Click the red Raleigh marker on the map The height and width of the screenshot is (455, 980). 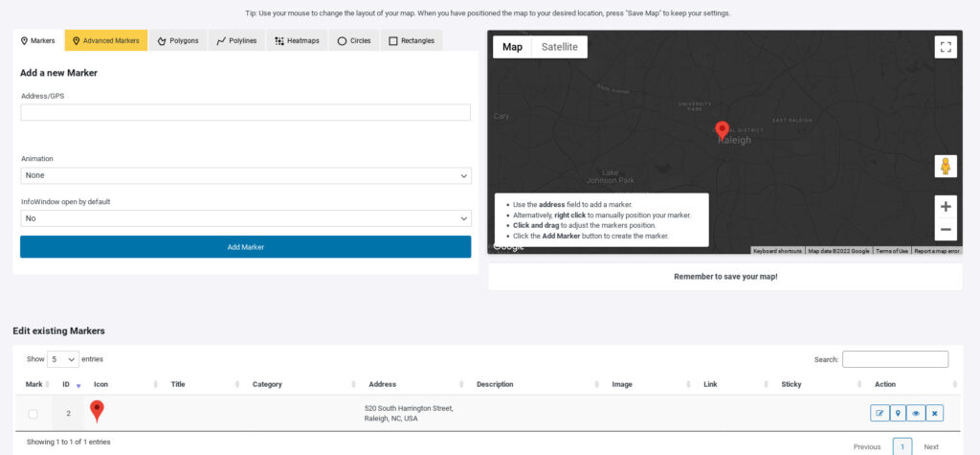click(723, 130)
